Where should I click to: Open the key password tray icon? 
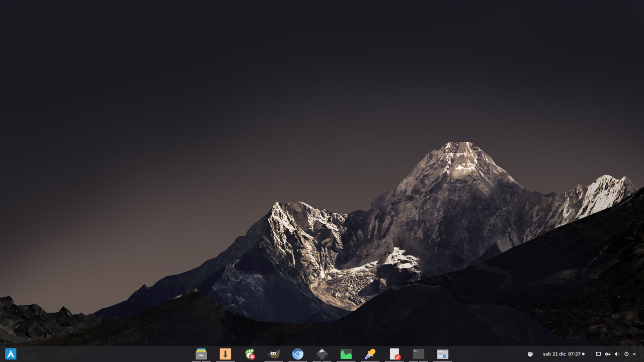608,354
